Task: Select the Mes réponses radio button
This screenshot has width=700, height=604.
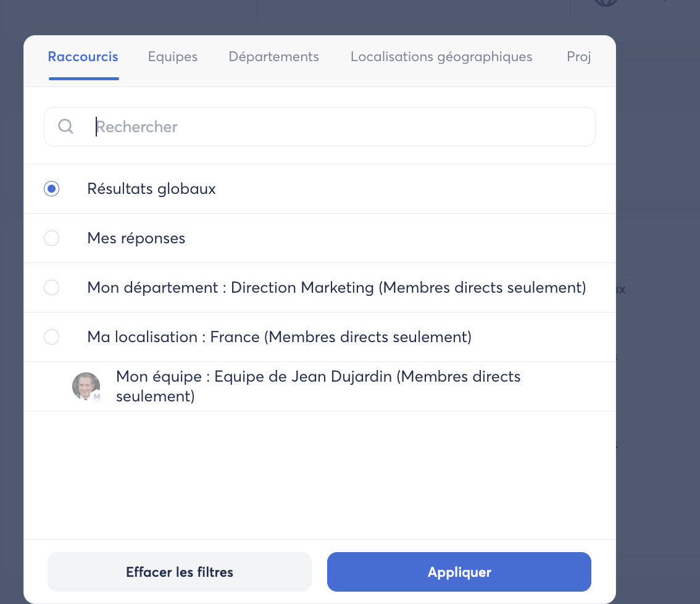Action: 52,238
